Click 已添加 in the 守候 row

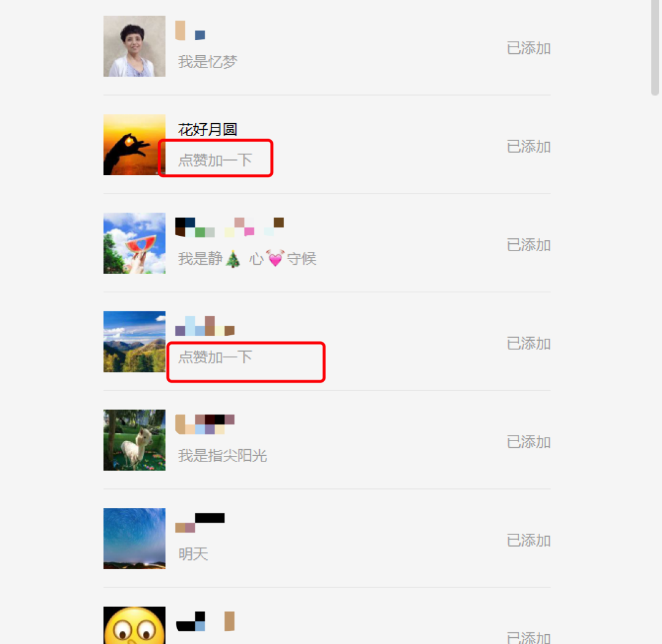(528, 244)
